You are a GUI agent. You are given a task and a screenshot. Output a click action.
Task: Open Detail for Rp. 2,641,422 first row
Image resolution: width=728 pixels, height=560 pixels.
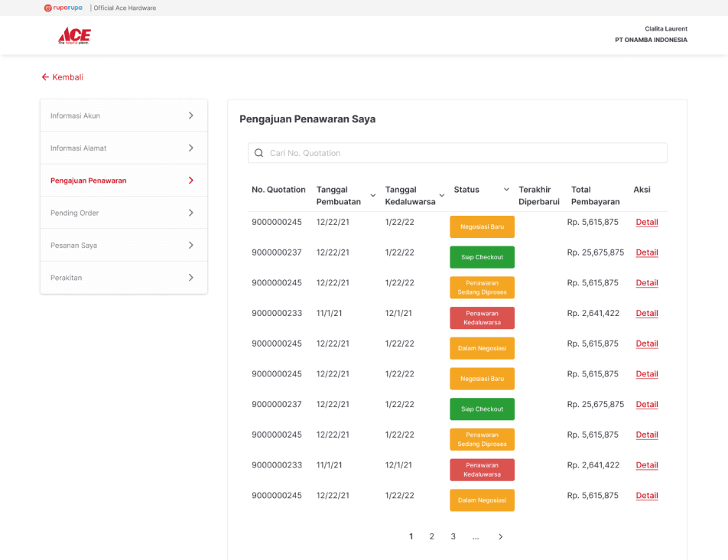pos(647,313)
